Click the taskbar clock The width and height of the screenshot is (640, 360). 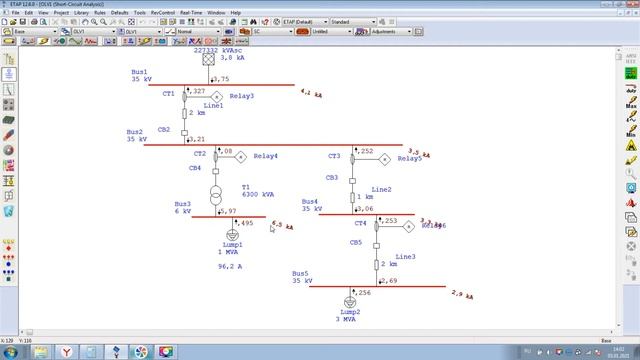point(618,352)
